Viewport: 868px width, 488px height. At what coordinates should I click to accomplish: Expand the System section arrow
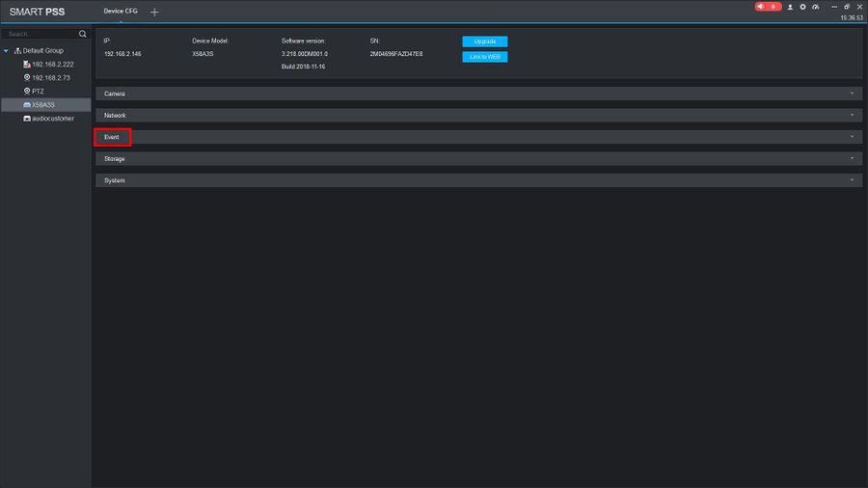tap(852, 179)
